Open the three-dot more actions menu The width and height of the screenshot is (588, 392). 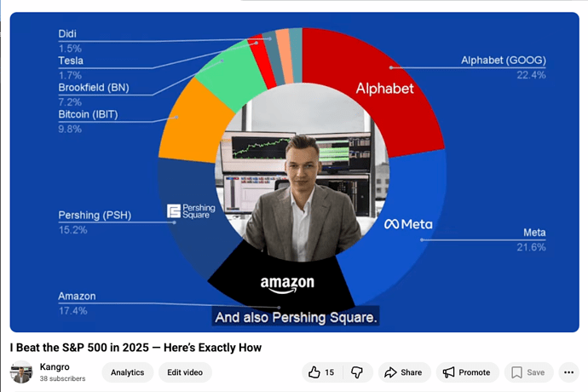click(x=569, y=372)
